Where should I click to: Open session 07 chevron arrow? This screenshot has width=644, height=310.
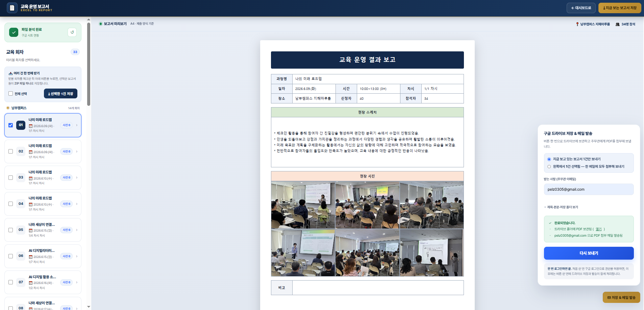pos(77,282)
